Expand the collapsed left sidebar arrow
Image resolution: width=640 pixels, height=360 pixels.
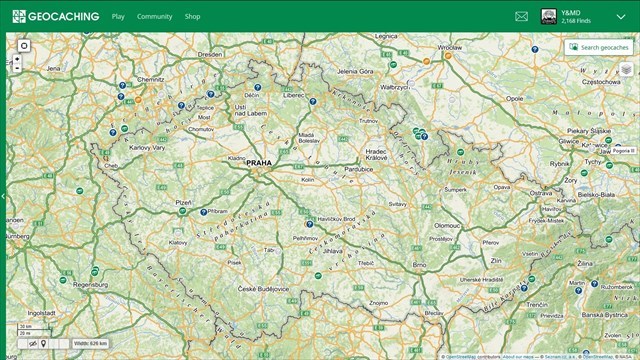tap(3, 196)
